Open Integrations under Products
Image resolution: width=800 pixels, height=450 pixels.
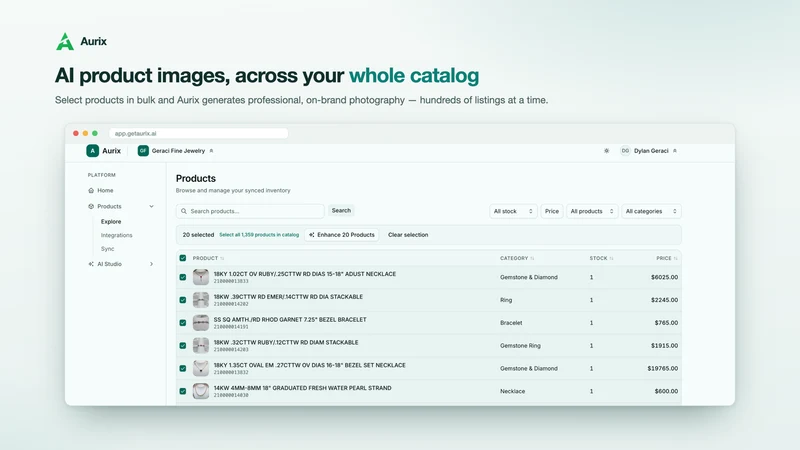116,235
